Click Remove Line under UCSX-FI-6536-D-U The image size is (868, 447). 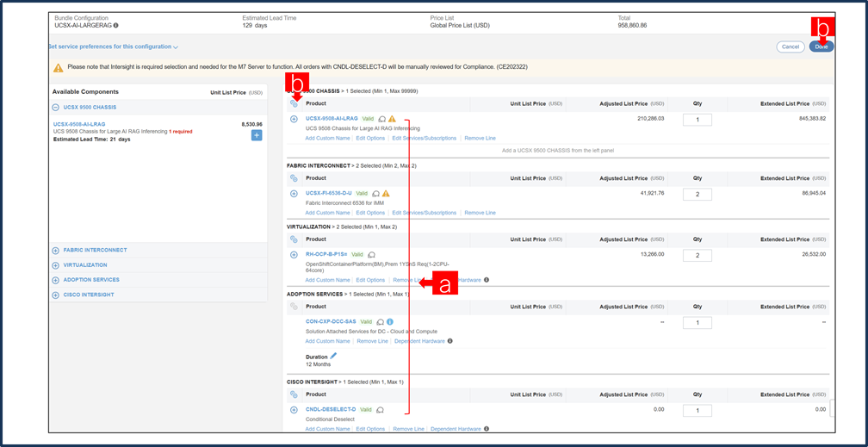point(480,213)
